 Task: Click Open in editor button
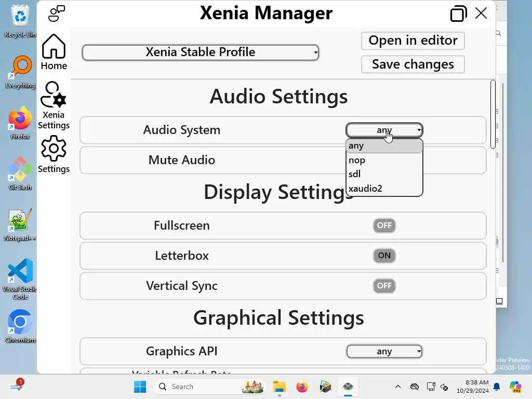tap(413, 41)
